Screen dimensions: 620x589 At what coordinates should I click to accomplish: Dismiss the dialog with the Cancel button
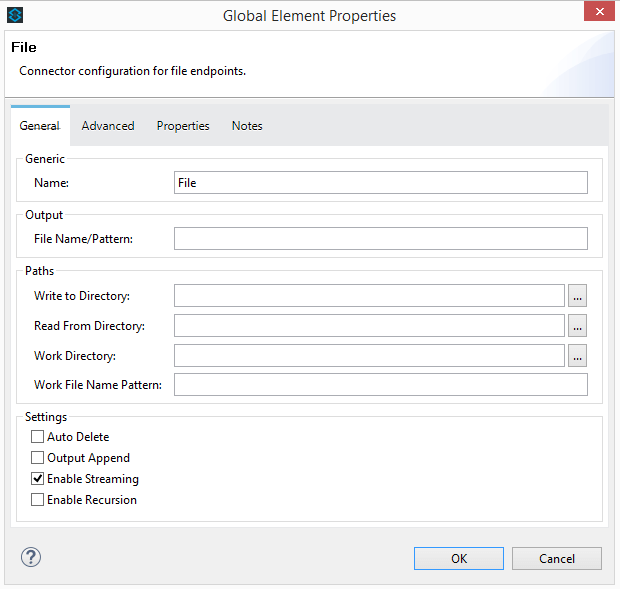click(557, 559)
